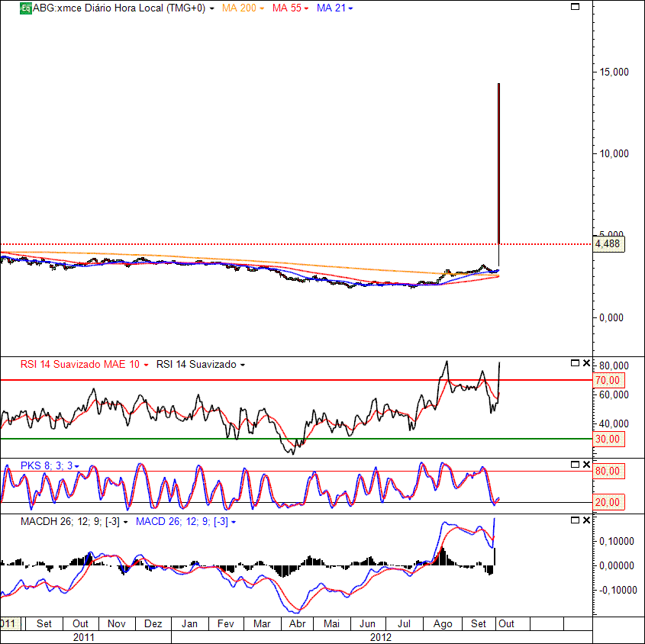Open the blue MACD 26; 12; 9 dropdown
645x644 pixels.
coord(234,522)
